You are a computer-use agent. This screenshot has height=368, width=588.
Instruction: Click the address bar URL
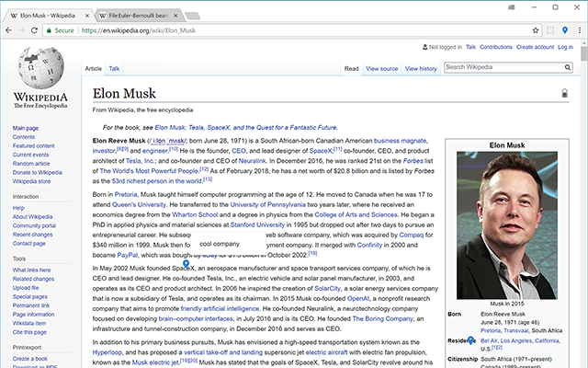coord(139,30)
